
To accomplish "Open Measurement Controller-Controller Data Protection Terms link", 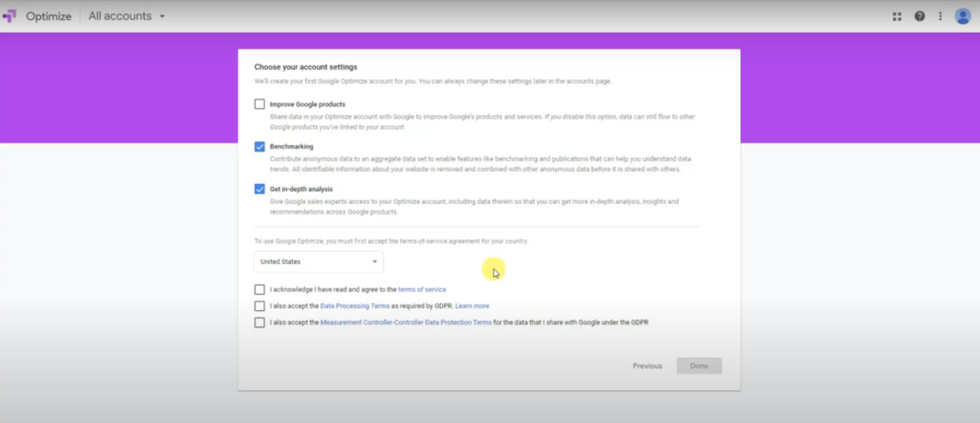I will (x=406, y=323).
